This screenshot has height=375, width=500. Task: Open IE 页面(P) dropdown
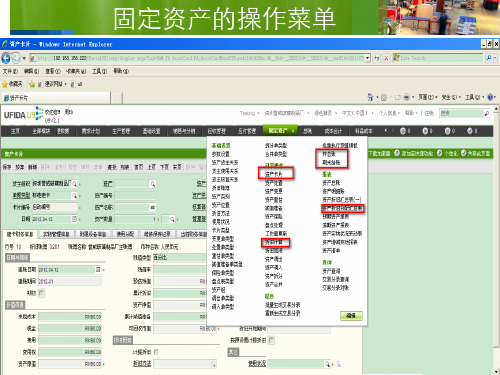(x=428, y=97)
